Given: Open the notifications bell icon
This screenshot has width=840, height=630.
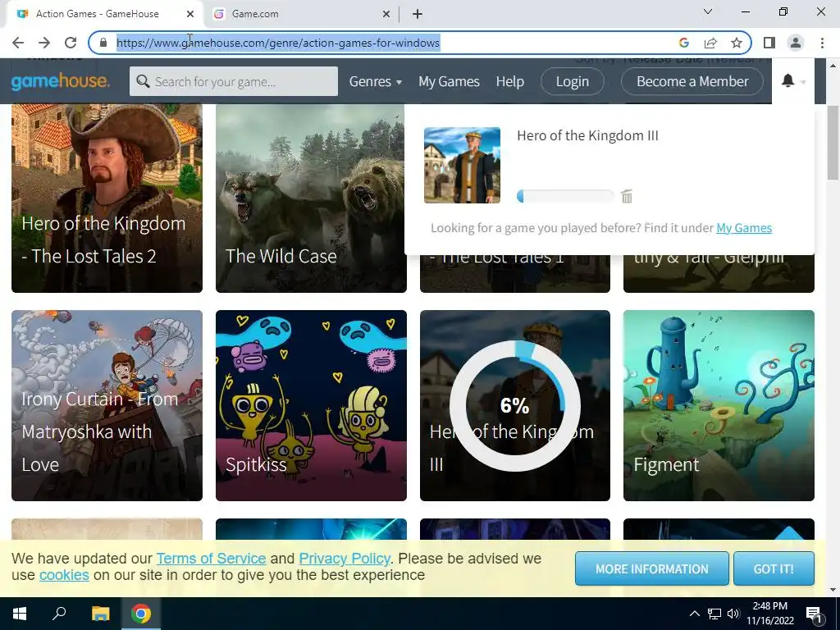Looking at the screenshot, I should click(x=787, y=81).
